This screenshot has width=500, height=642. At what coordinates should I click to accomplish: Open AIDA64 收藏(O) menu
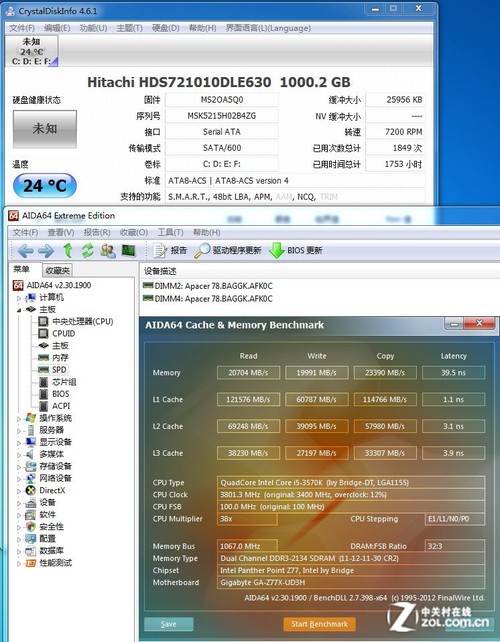click(134, 233)
